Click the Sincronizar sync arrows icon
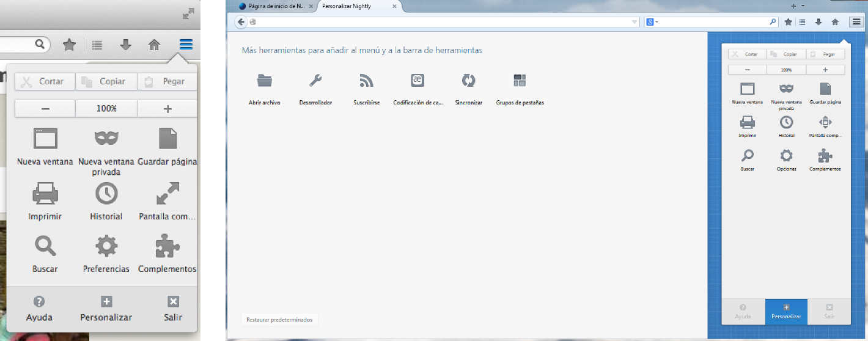 (x=468, y=81)
